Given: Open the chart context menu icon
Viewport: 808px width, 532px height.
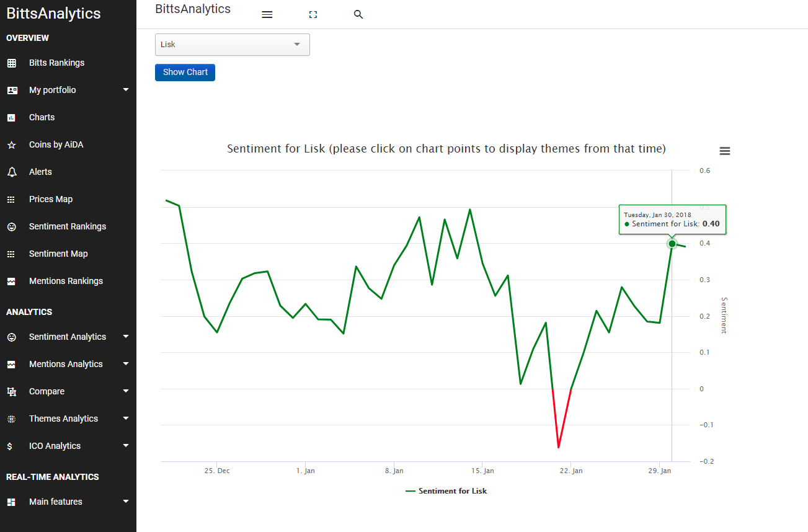Looking at the screenshot, I should (725, 151).
